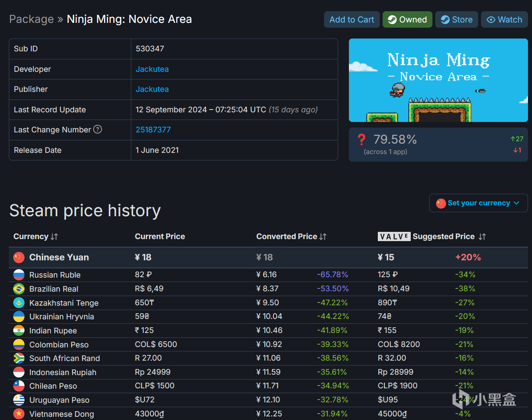Click the Indonesian Rupiah flag icon

[x=19, y=372]
